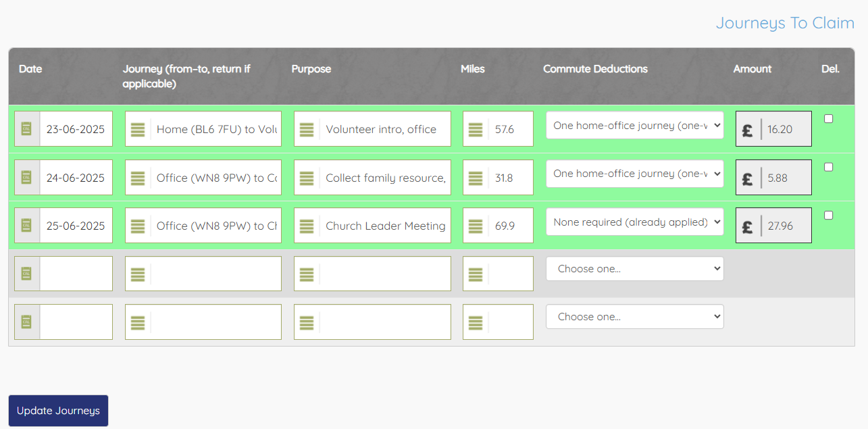Click list icon beside Home (BL6 7FU) journey
Screen dimensions: 868x429
pos(138,129)
